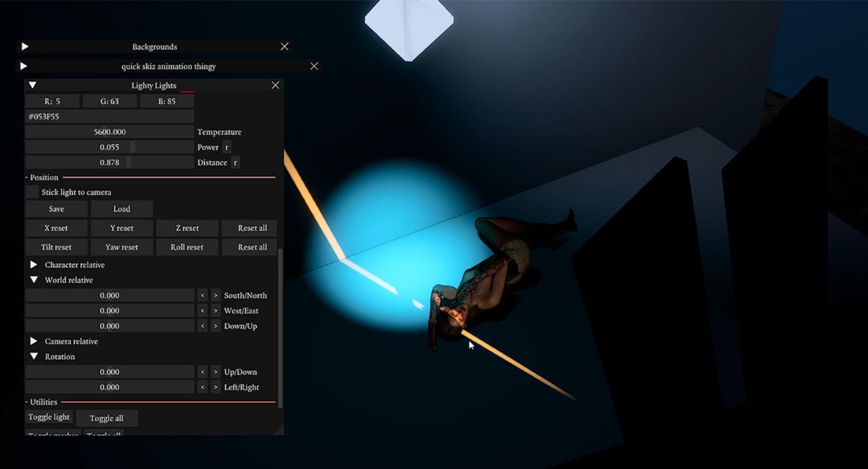This screenshot has width=868, height=469.
Task: Close the quick skiz animation thingy panel
Action: pyautogui.click(x=314, y=66)
